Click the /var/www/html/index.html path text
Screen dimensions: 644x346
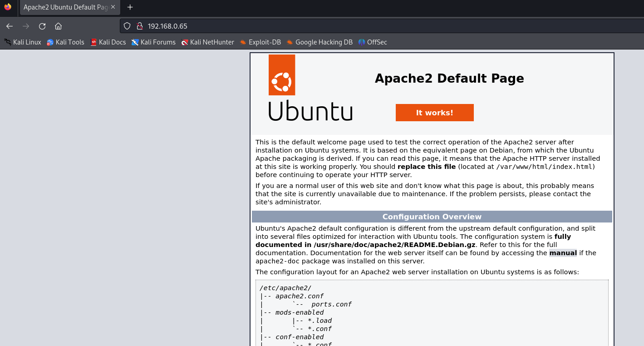(x=544, y=167)
